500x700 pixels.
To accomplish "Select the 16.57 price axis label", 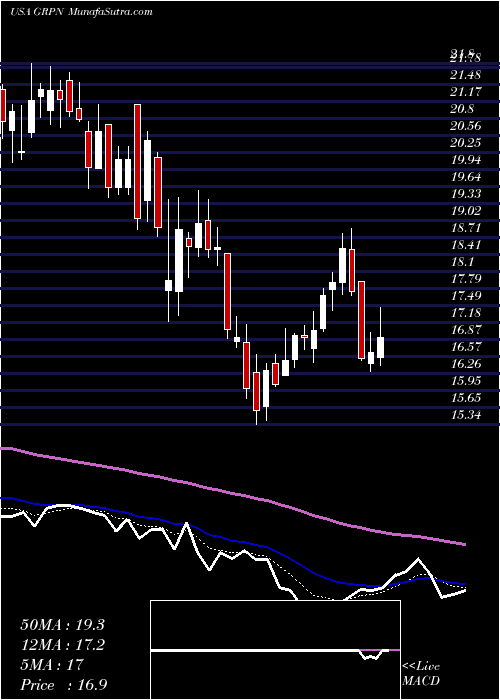I will [466, 347].
